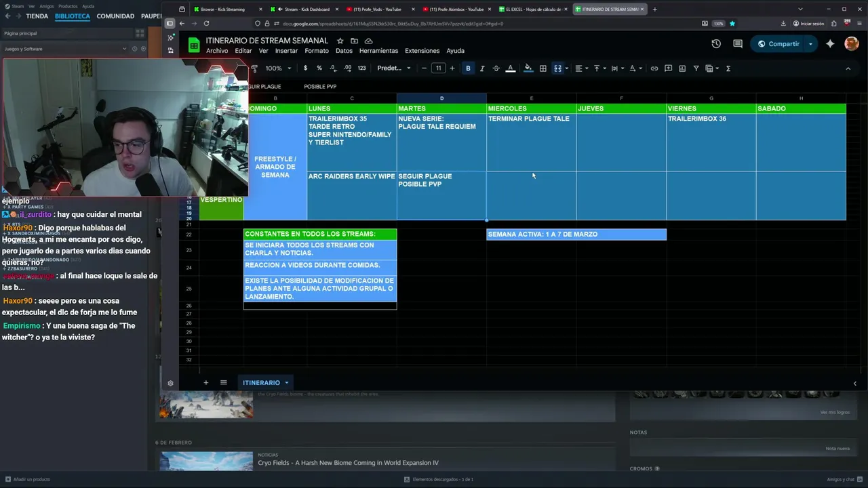Open ITINERARIO tab options arrow
This screenshot has width=868, height=488.
pos(286,383)
